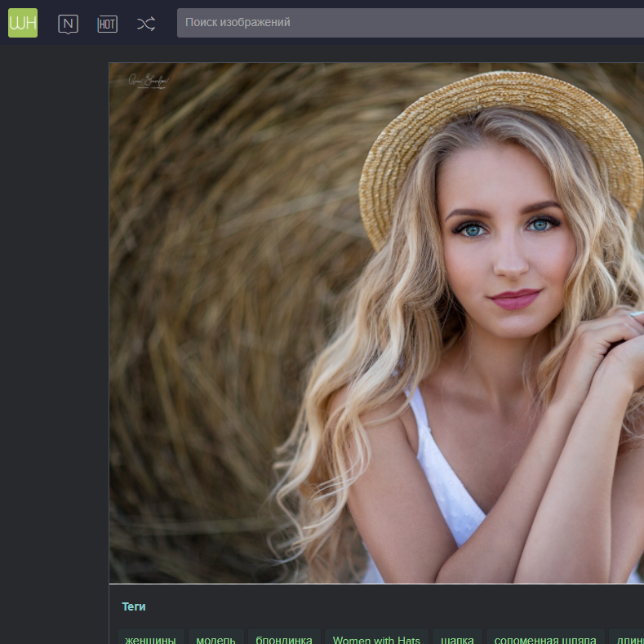
Task: Select the шапка tag
Action: 457,637
